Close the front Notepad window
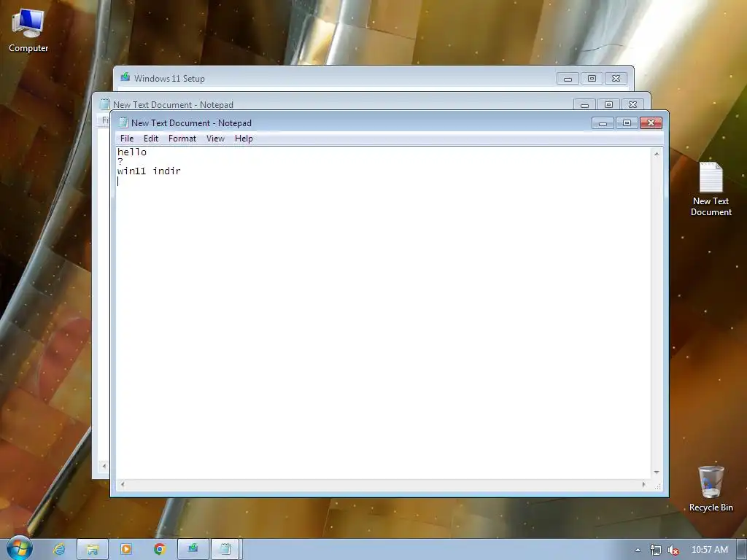The image size is (747, 560). [651, 123]
